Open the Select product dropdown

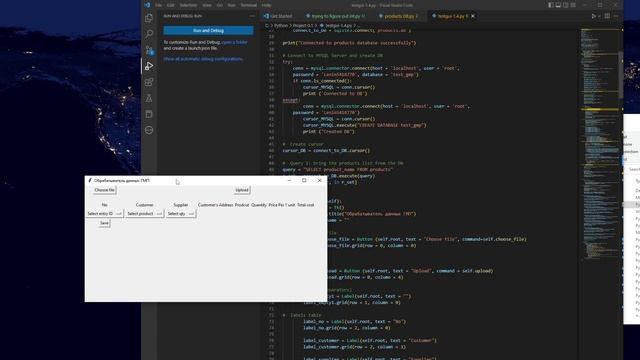tap(144, 213)
